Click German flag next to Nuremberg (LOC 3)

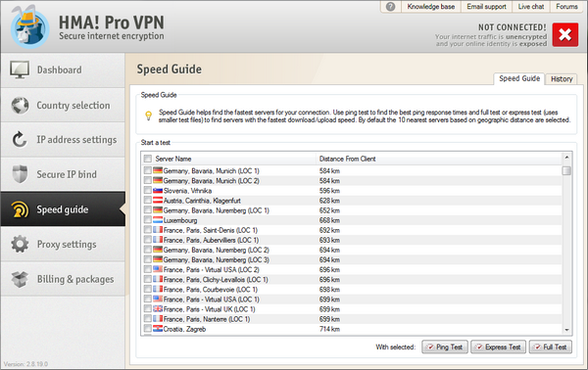click(x=158, y=259)
